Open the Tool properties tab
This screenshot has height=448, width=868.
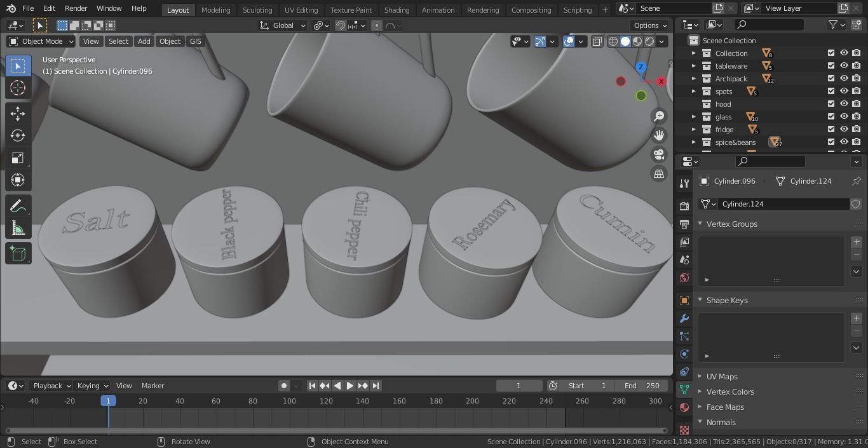click(684, 183)
